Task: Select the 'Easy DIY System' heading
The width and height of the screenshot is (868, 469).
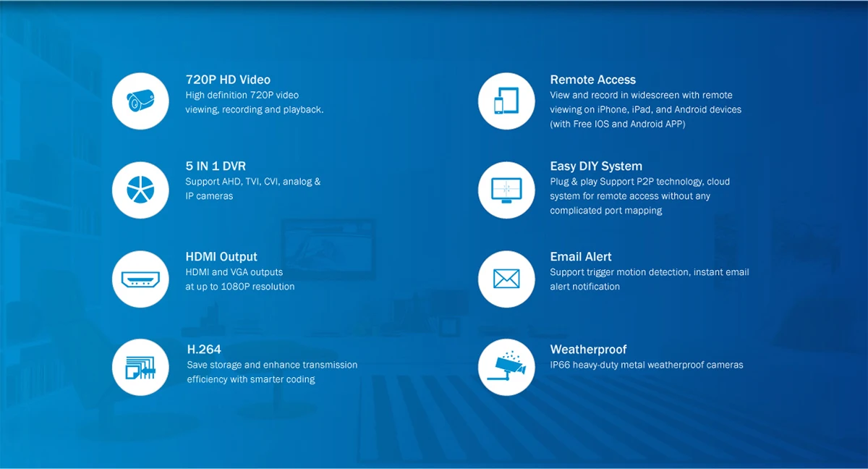Action: pos(596,166)
